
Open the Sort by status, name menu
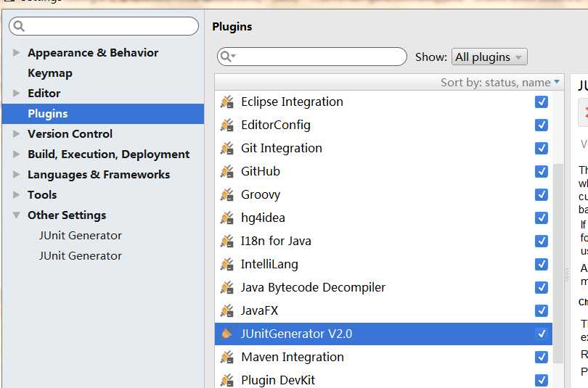point(500,83)
